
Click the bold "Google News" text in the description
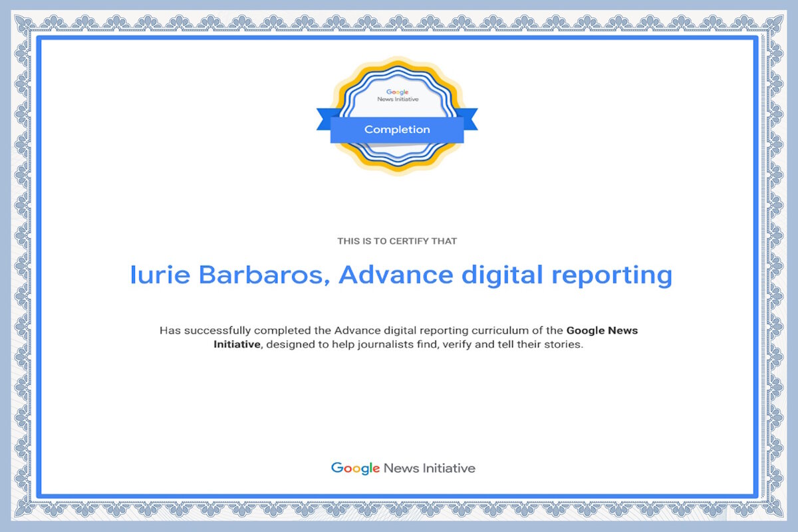click(602, 331)
